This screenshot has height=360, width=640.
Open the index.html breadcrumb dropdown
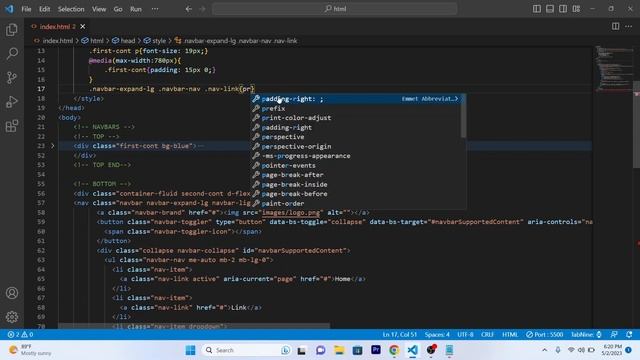point(54,41)
